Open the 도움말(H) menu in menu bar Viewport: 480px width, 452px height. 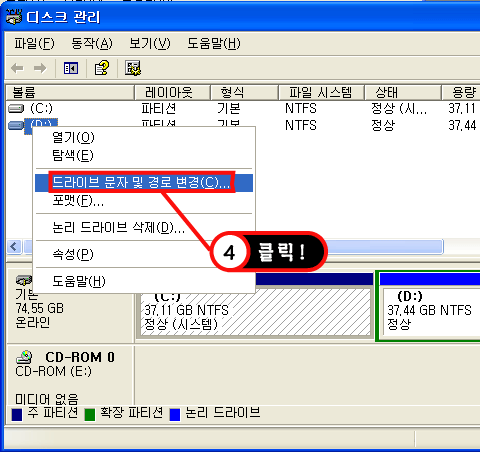(x=214, y=43)
